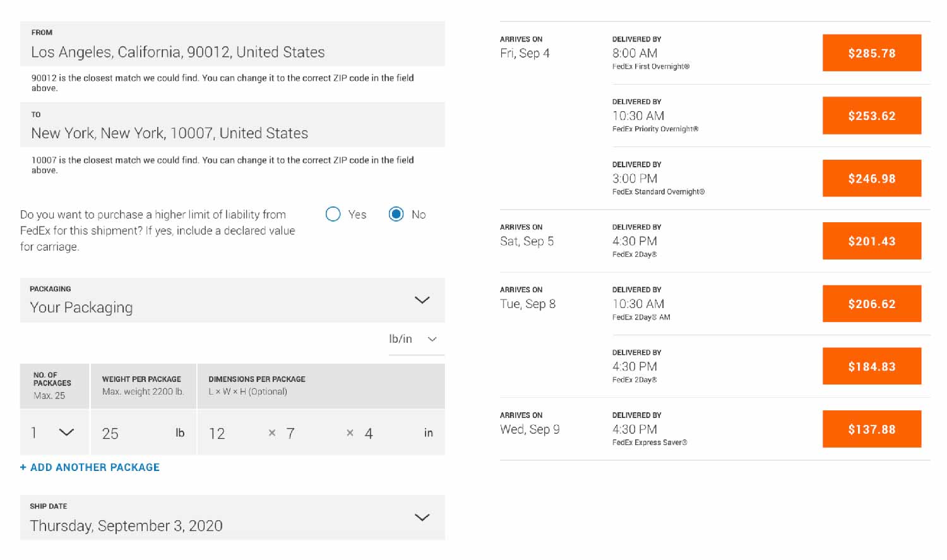This screenshot has height=560, width=947.
Task: Open the number of packages dropdown
Action: (54, 432)
